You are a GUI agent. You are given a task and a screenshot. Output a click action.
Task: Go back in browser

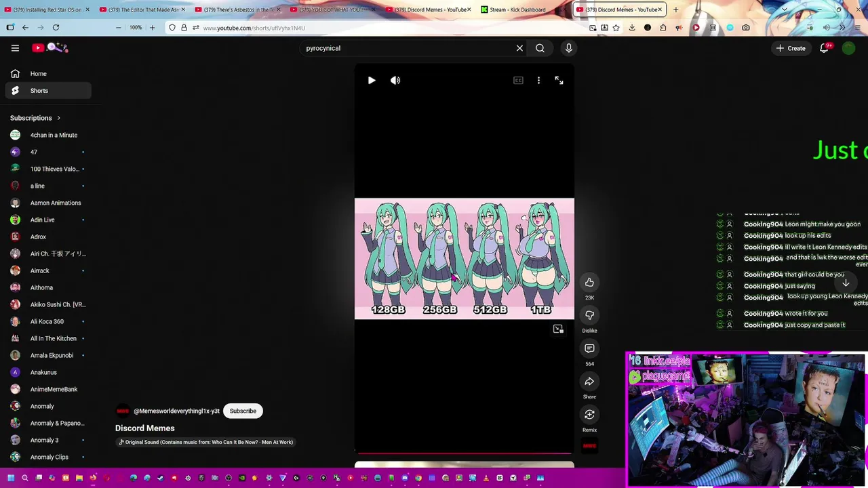click(x=25, y=28)
